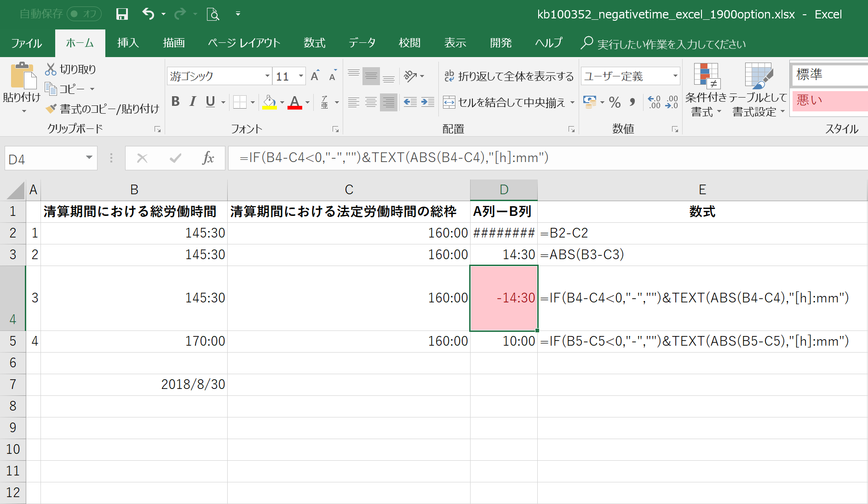
Task: Toggle italic formatting
Action: 193,102
